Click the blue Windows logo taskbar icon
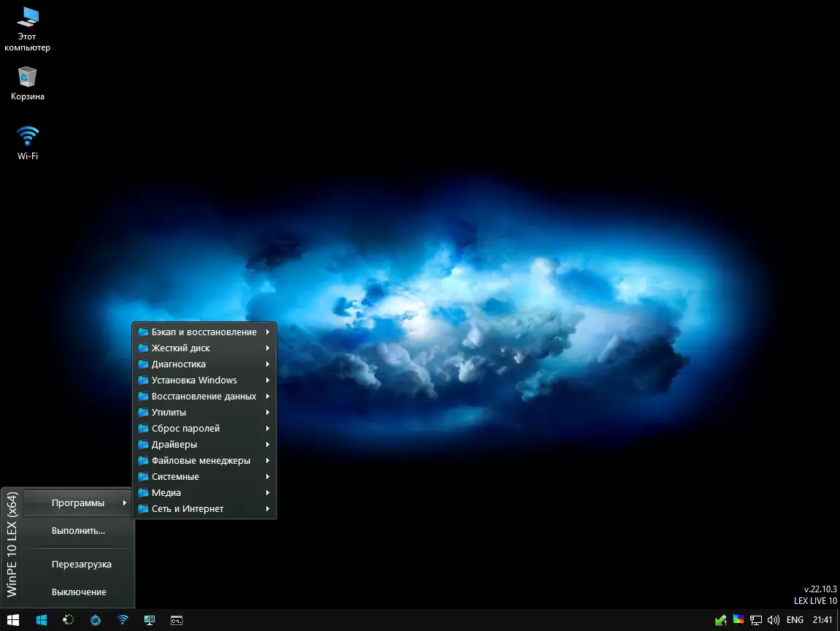The width and height of the screenshot is (840, 631). (x=42, y=620)
